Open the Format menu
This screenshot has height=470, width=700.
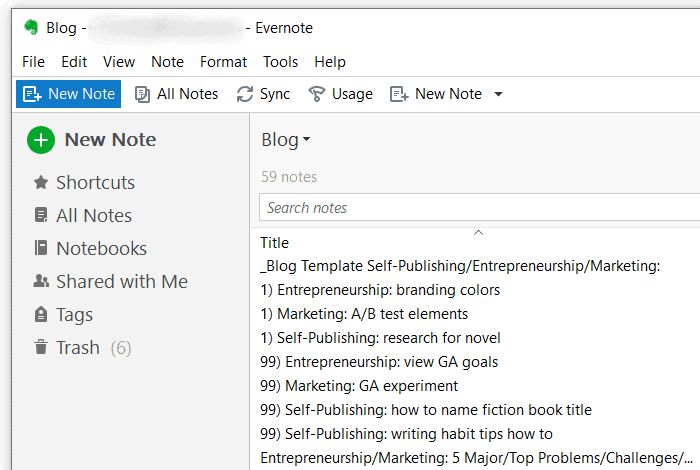coord(223,62)
